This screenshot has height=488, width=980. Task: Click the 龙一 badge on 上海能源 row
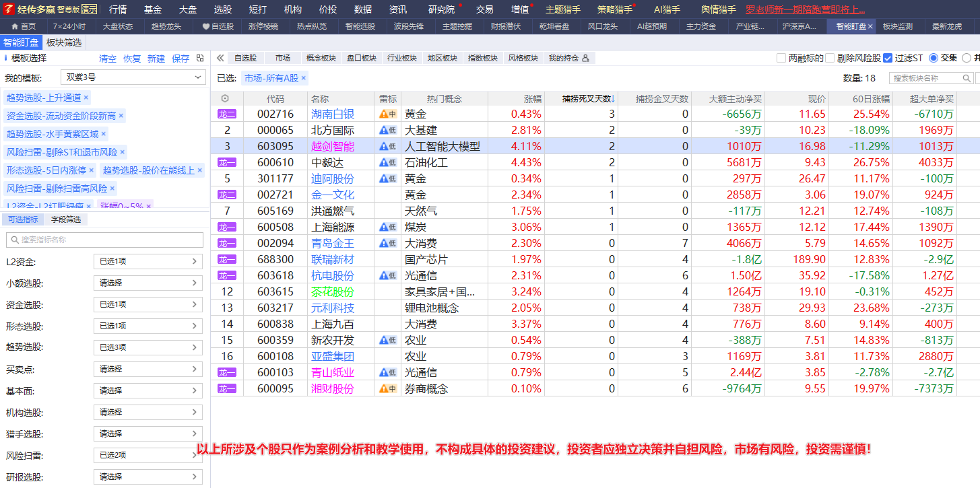pyautogui.click(x=227, y=228)
